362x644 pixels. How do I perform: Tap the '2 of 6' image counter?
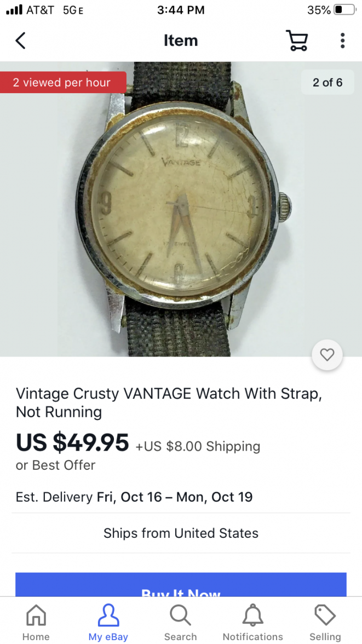(327, 83)
